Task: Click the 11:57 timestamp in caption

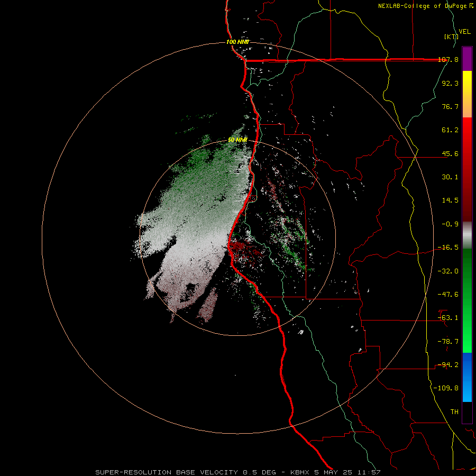Action: 370,472
